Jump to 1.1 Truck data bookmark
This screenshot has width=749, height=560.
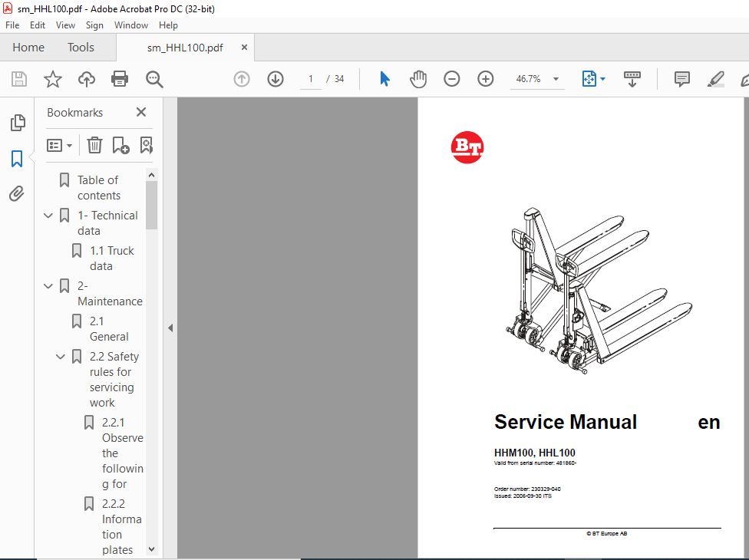coord(112,259)
